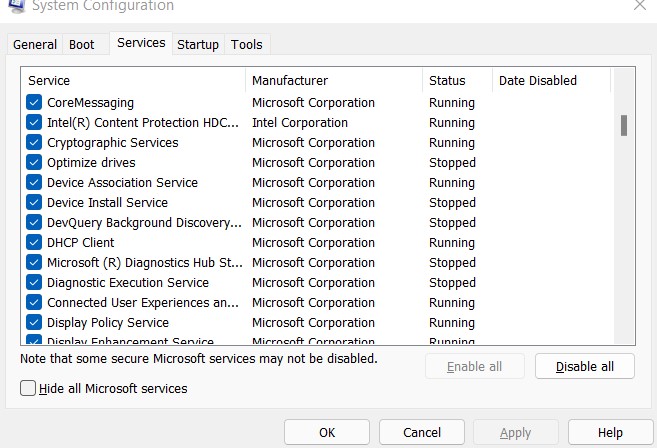This screenshot has width=657, height=448.
Task: Click the Date Disabled column header
Action: point(550,80)
